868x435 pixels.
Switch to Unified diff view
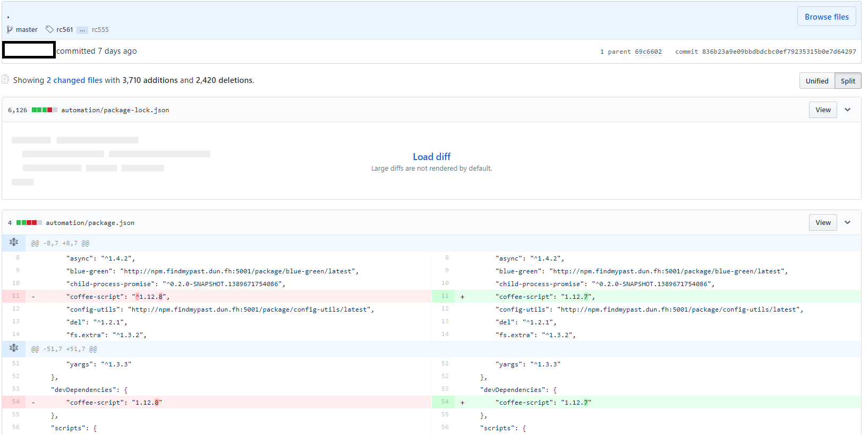pos(817,81)
